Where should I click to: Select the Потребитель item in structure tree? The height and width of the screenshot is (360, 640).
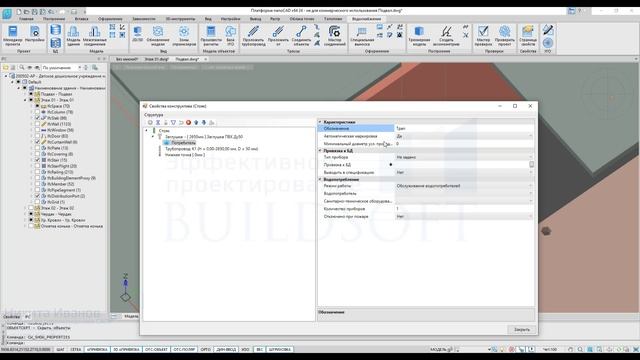point(183,143)
